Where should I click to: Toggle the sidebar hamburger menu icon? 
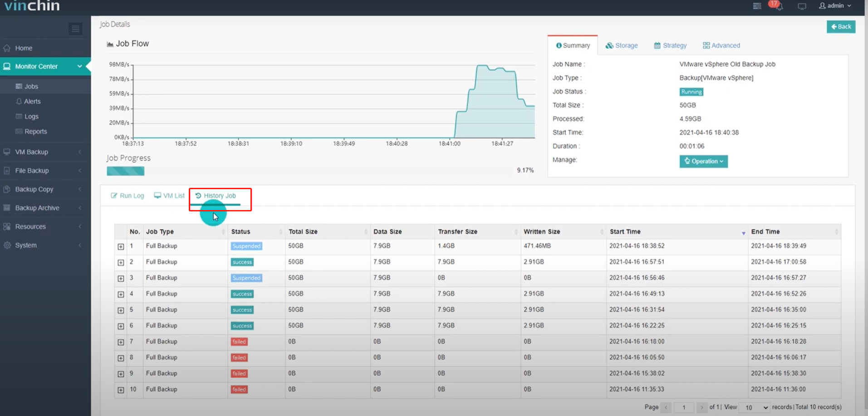pyautogui.click(x=75, y=29)
